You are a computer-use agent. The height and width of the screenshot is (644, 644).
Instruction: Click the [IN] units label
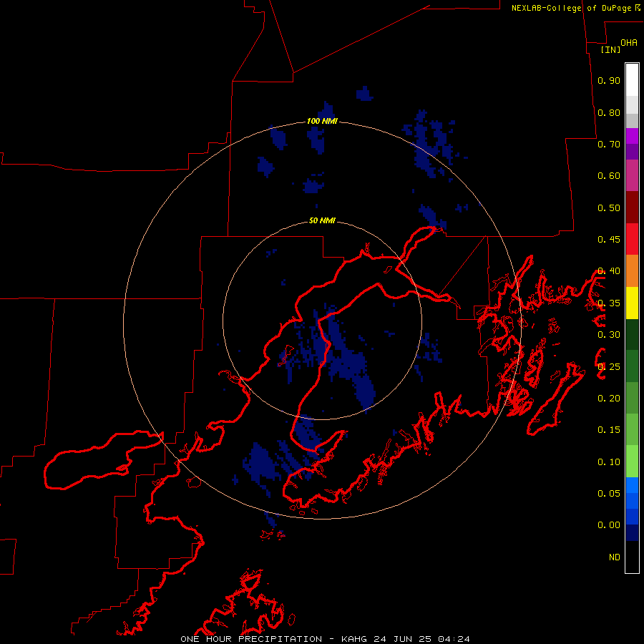point(610,49)
